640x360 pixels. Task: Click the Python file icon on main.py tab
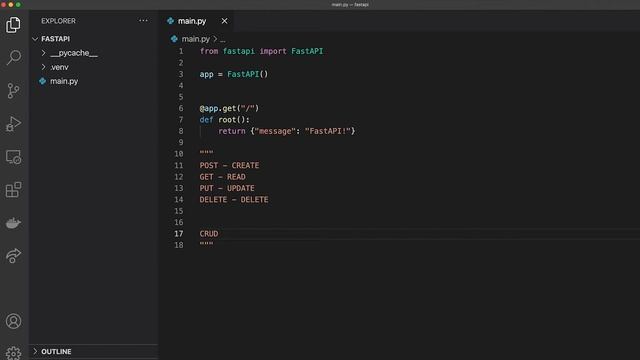point(171,21)
